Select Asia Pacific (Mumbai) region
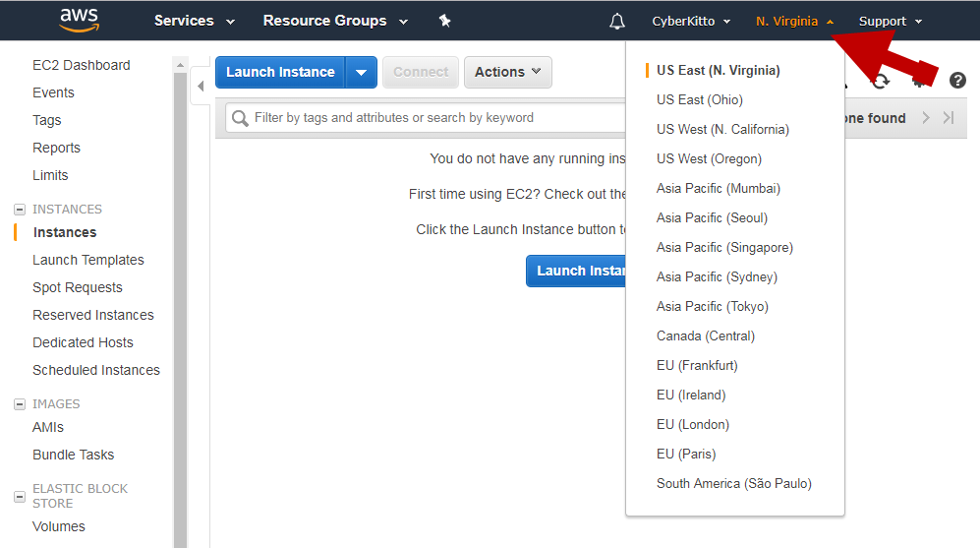The width and height of the screenshot is (980, 548). [719, 188]
